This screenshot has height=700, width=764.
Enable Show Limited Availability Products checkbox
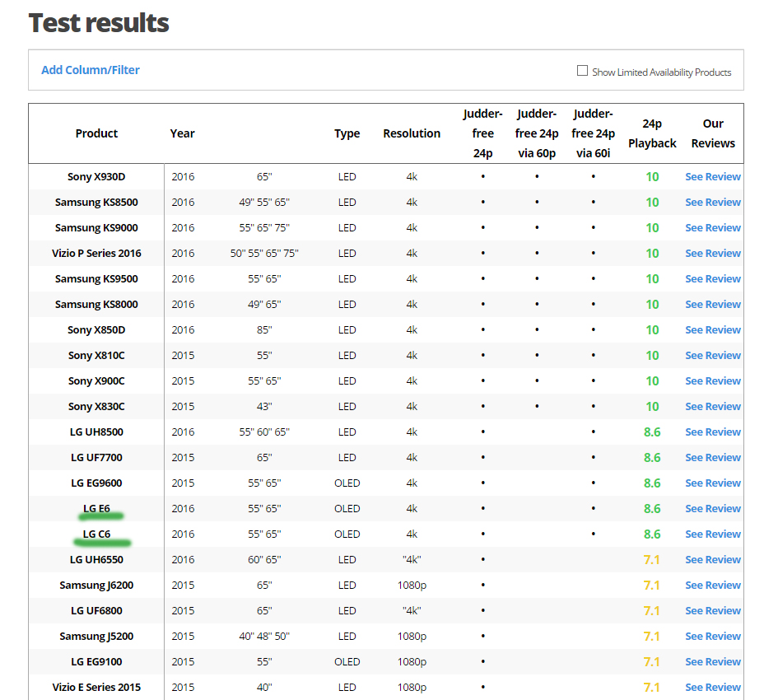click(583, 71)
